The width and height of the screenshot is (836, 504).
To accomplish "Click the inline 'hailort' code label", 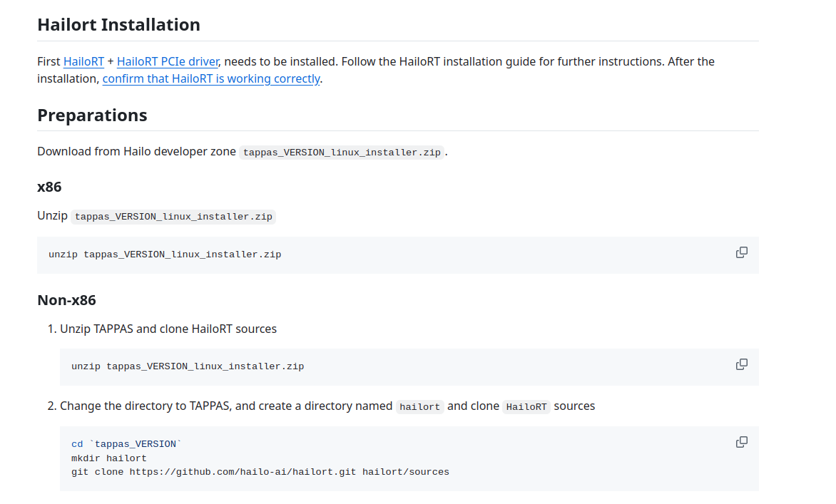I will [x=419, y=407].
